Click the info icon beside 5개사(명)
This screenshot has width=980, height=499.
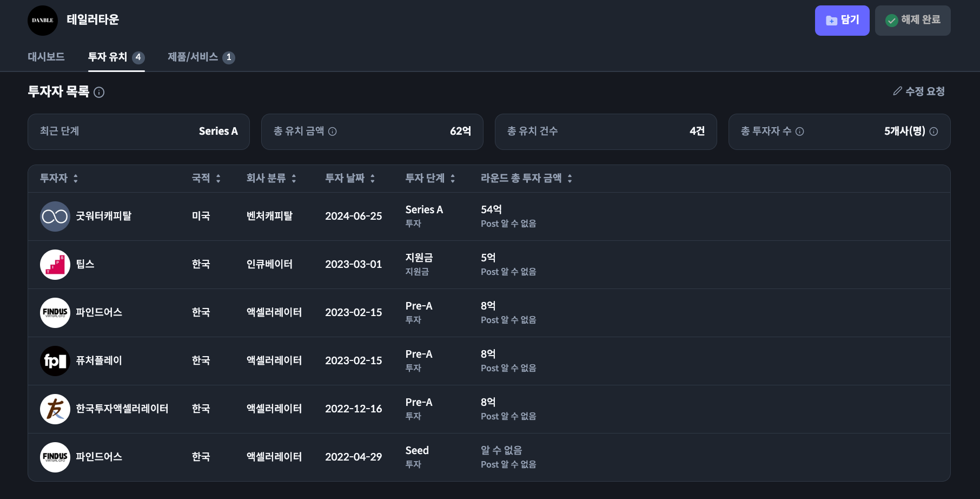(933, 132)
